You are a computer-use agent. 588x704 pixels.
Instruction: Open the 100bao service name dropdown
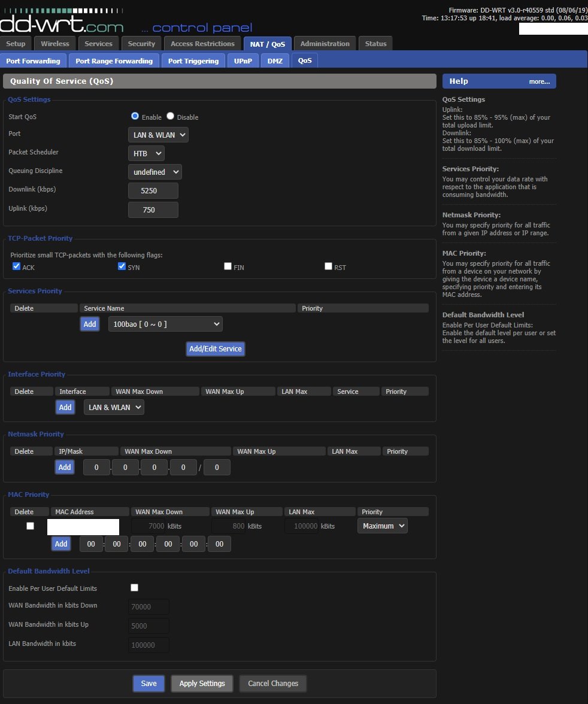point(165,324)
